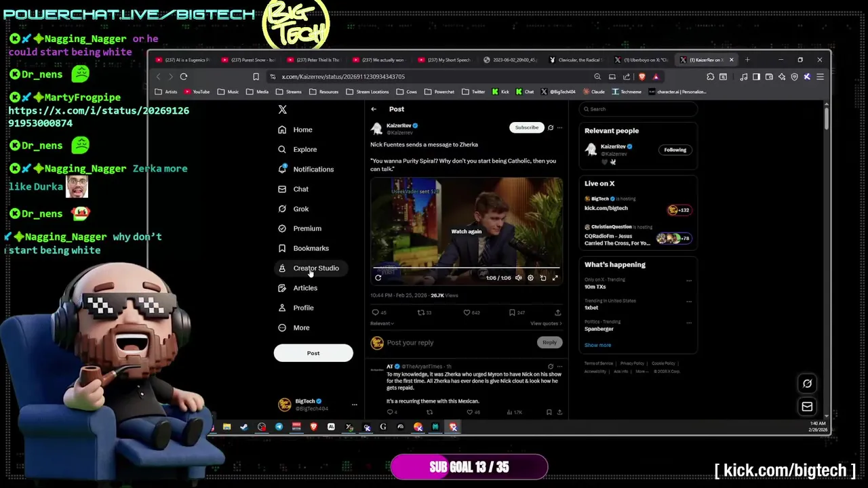This screenshot has height=488, width=868.
Task: Open Articles in X sidebar
Action: tap(297, 288)
